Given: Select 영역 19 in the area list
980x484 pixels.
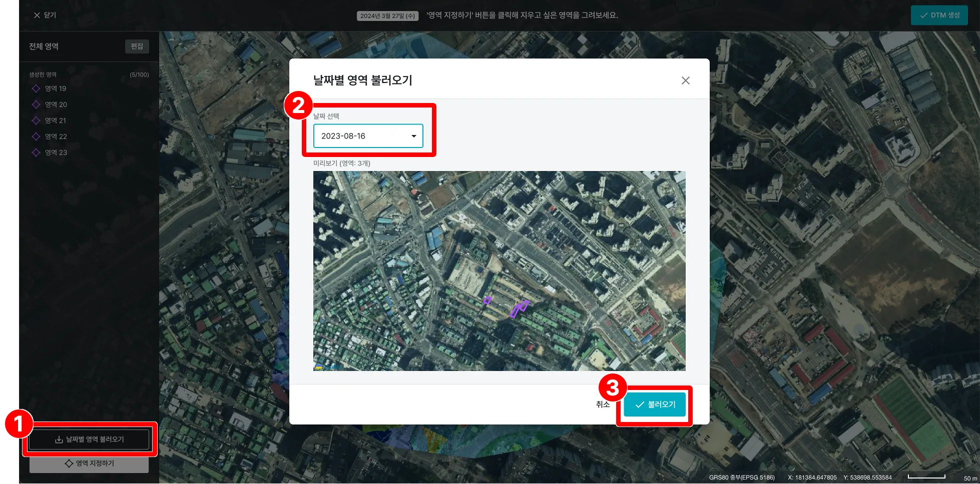Looking at the screenshot, I should 55,88.
